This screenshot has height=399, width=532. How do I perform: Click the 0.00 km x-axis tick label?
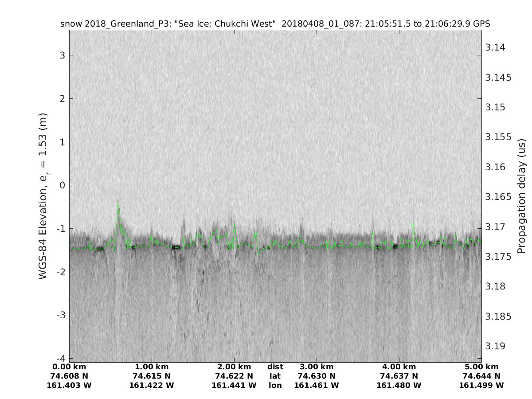69,367
